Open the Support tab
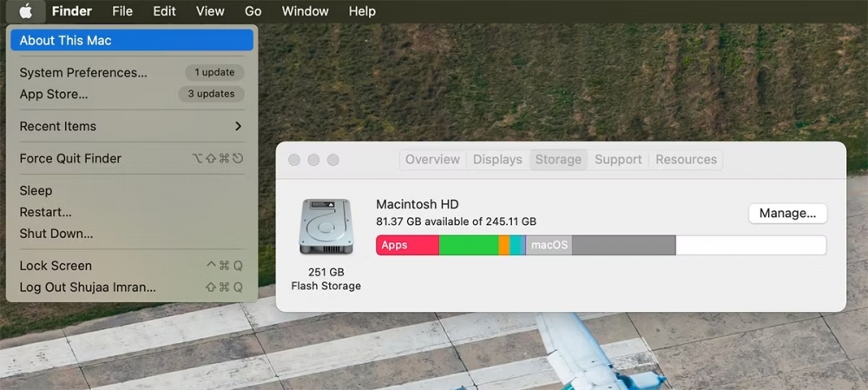 click(618, 160)
